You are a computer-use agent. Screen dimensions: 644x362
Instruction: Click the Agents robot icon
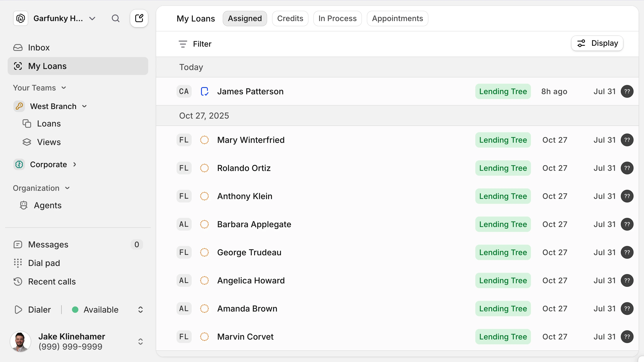pos(23,205)
